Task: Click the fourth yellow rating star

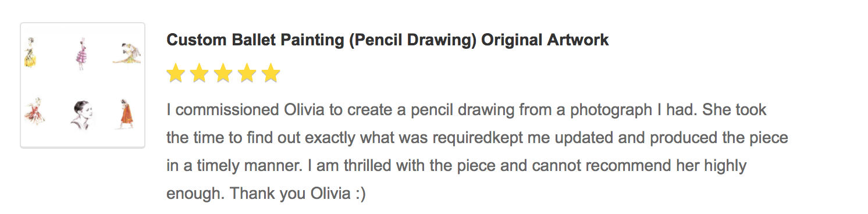Action: coord(247,74)
